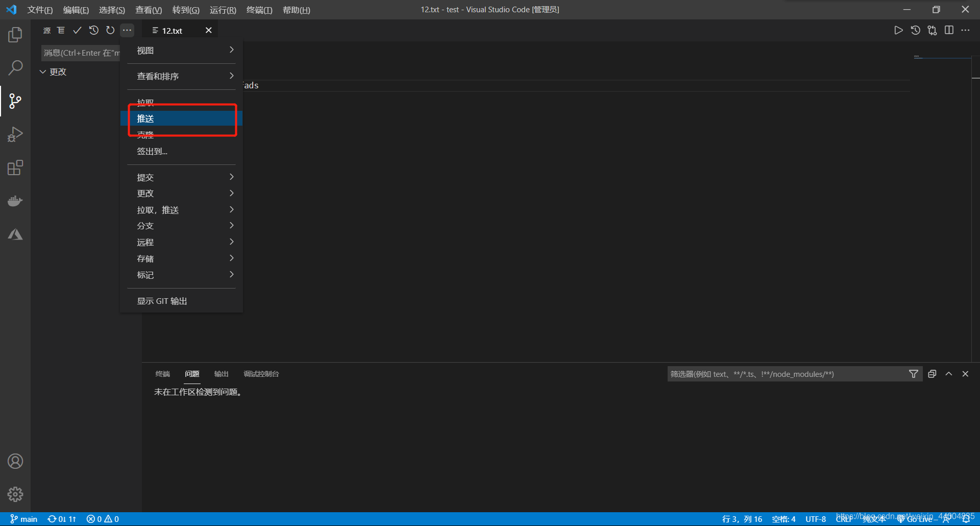Split the editor to the right

[949, 31]
